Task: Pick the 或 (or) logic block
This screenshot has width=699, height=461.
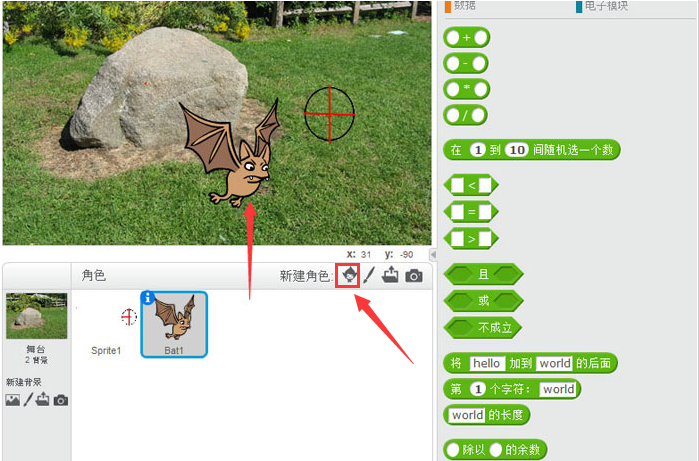Action: (483, 300)
